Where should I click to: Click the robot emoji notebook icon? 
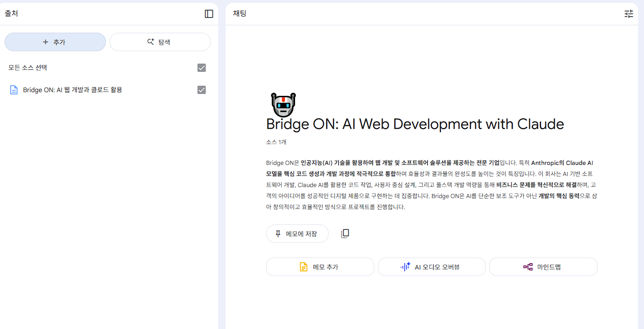tap(284, 105)
